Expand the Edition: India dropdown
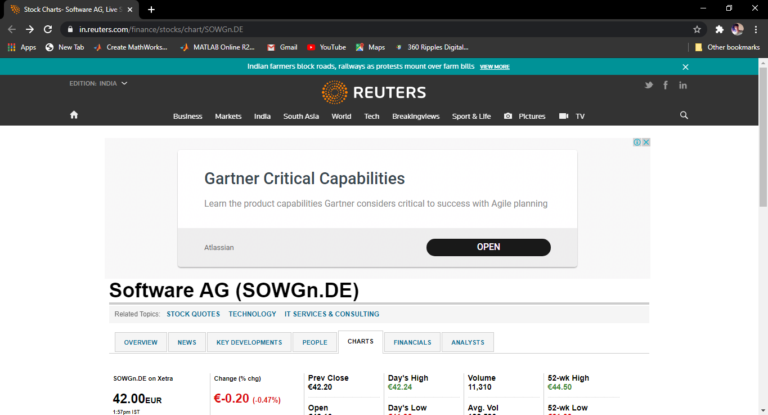 click(x=98, y=84)
